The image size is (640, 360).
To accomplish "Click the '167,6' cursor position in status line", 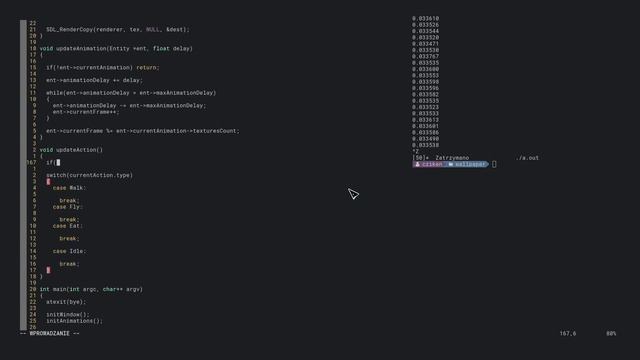I will (x=568, y=333).
